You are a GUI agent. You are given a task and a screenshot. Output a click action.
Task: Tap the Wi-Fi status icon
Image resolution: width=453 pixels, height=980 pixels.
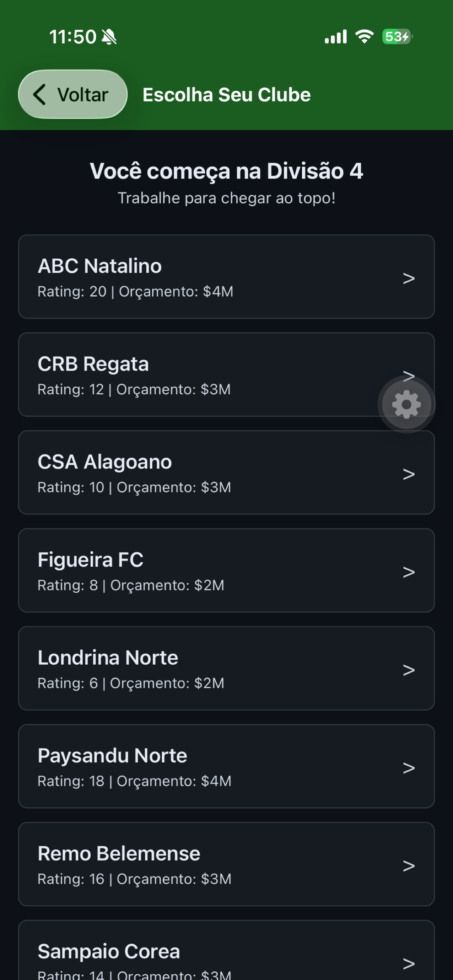[x=364, y=37]
